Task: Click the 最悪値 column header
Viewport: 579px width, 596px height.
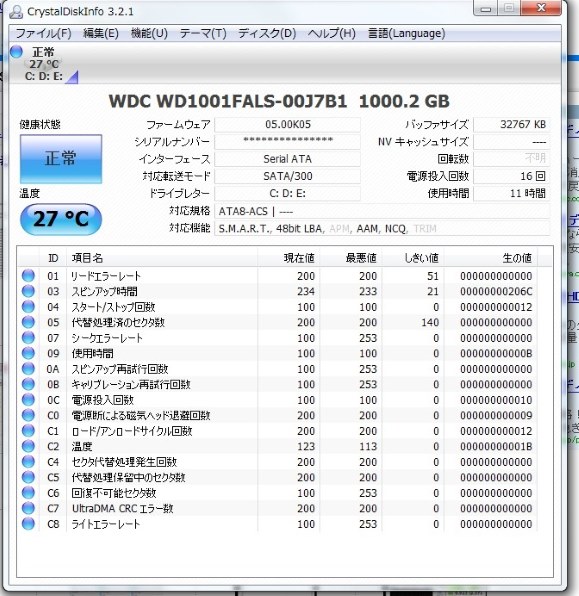Action: [x=351, y=258]
